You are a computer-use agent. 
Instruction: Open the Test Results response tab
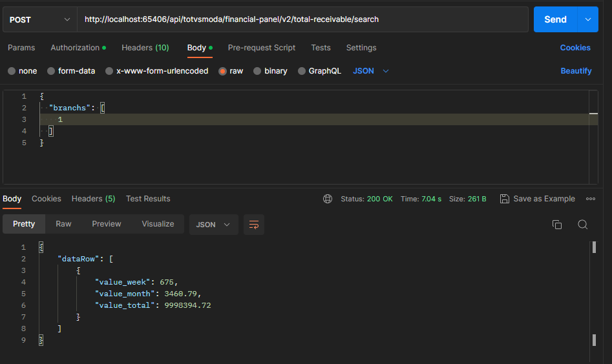point(148,199)
